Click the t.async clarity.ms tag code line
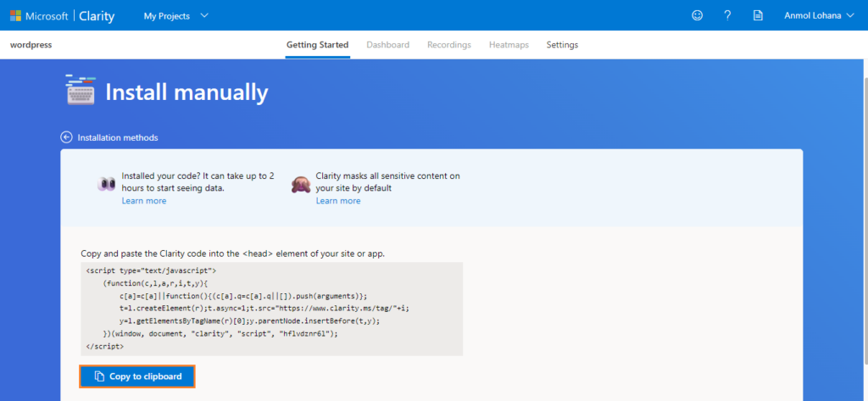 264,309
